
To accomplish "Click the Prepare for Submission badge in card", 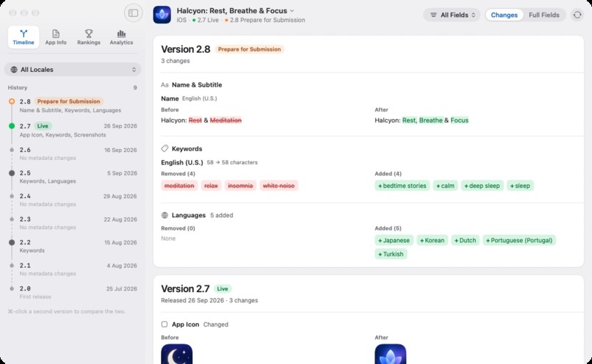I will pos(249,49).
